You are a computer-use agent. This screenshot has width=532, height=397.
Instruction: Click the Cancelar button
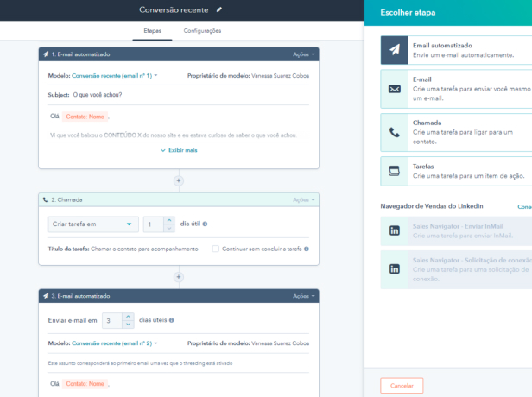click(x=402, y=385)
